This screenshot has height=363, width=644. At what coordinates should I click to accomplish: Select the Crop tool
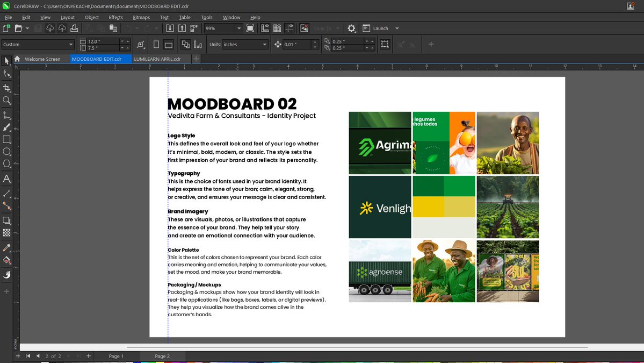point(6,88)
